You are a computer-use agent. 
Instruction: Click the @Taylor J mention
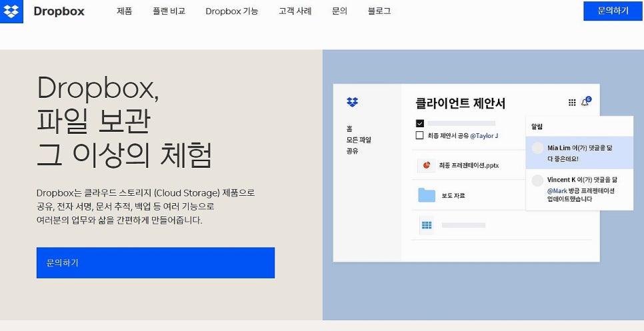click(484, 136)
